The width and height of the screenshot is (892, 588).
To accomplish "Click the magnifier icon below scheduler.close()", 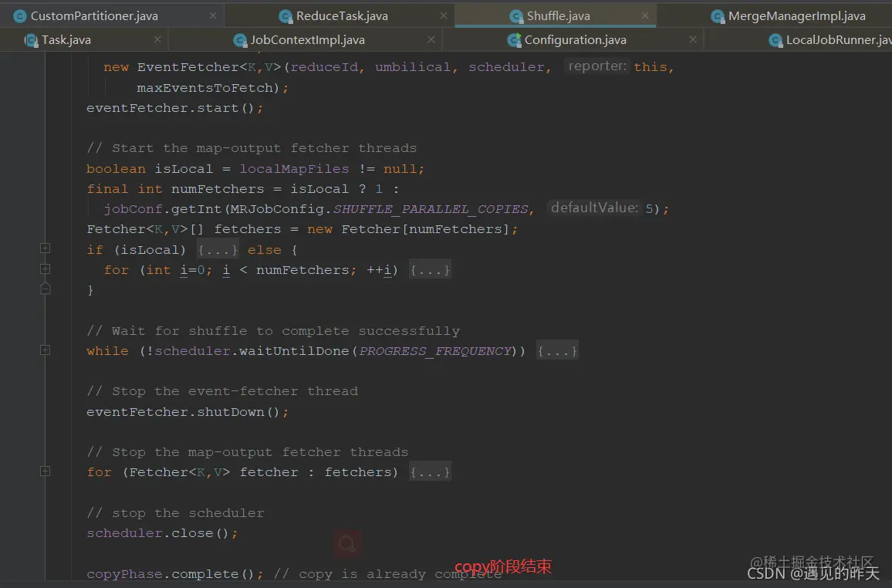I will (x=347, y=544).
